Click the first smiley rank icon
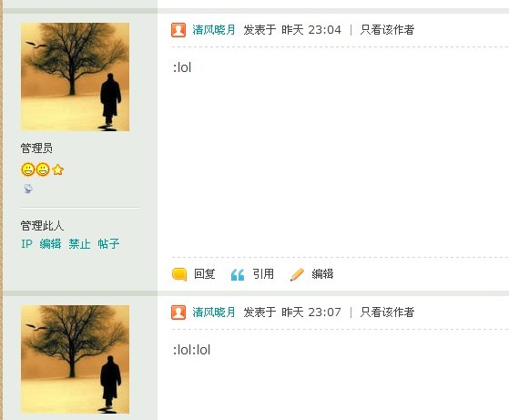 pos(28,169)
